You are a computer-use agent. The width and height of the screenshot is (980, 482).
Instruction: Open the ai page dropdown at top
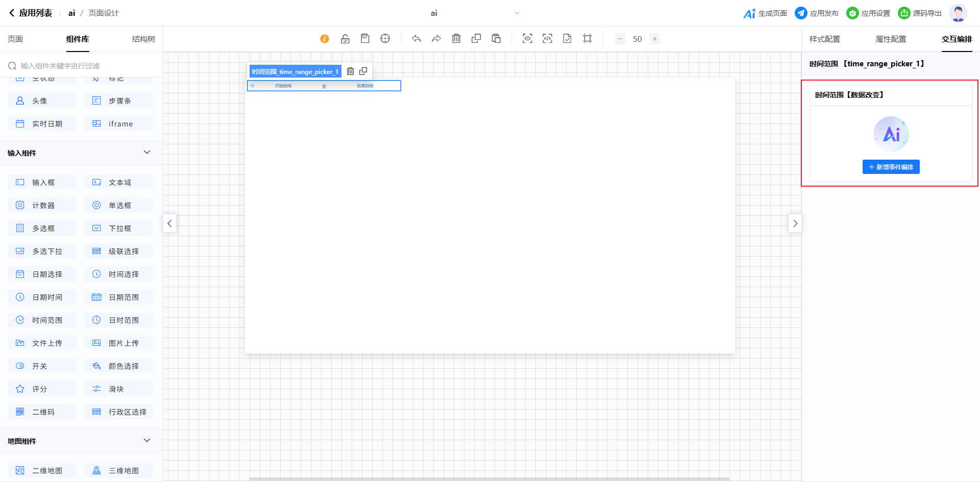(517, 13)
